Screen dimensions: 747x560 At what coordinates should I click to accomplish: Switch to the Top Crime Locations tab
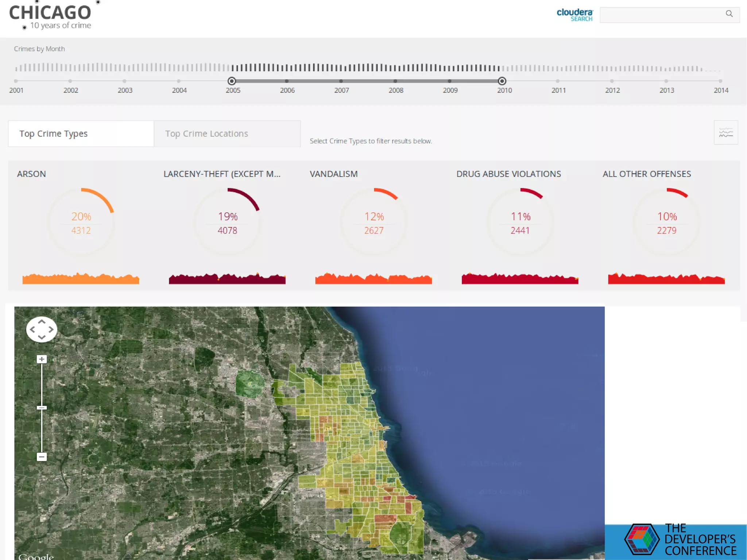(227, 134)
